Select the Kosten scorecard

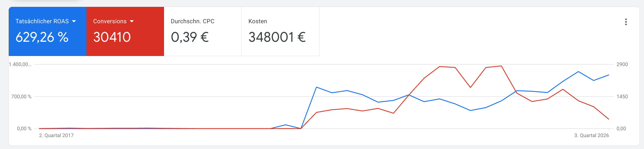click(x=280, y=31)
